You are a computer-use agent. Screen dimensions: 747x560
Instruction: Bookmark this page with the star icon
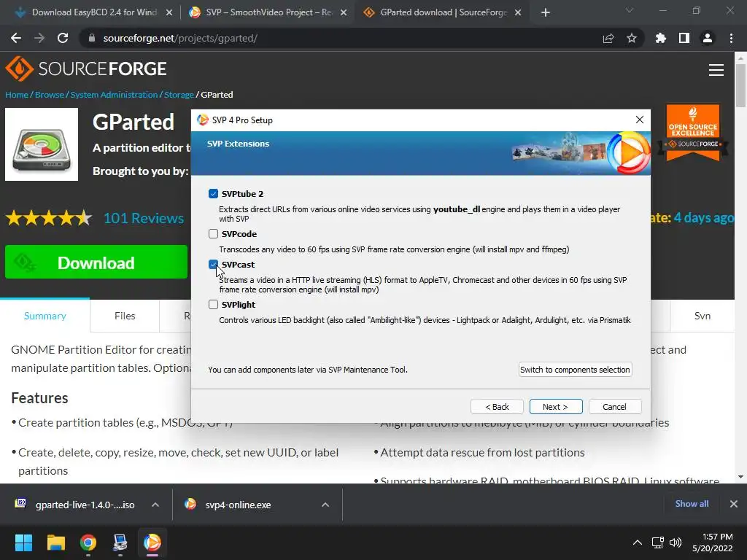click(632, 38)
